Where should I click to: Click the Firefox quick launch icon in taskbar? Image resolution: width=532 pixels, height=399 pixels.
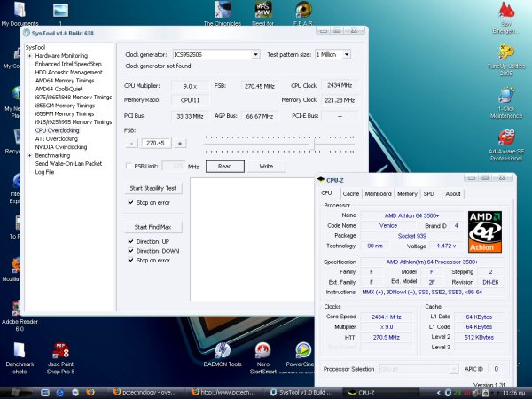click(x=90, y=392)
